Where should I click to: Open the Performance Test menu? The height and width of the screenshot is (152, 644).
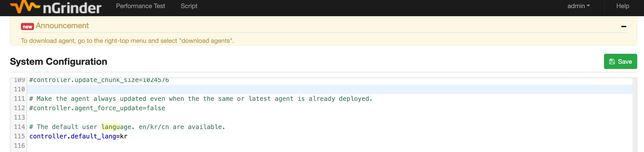(x=140, y=6)
